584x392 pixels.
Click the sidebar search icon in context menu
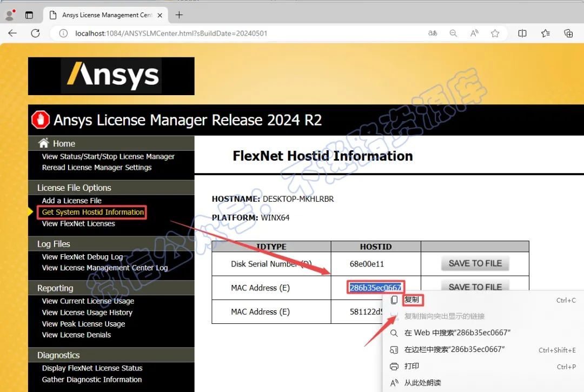click(x=394, y=350)
